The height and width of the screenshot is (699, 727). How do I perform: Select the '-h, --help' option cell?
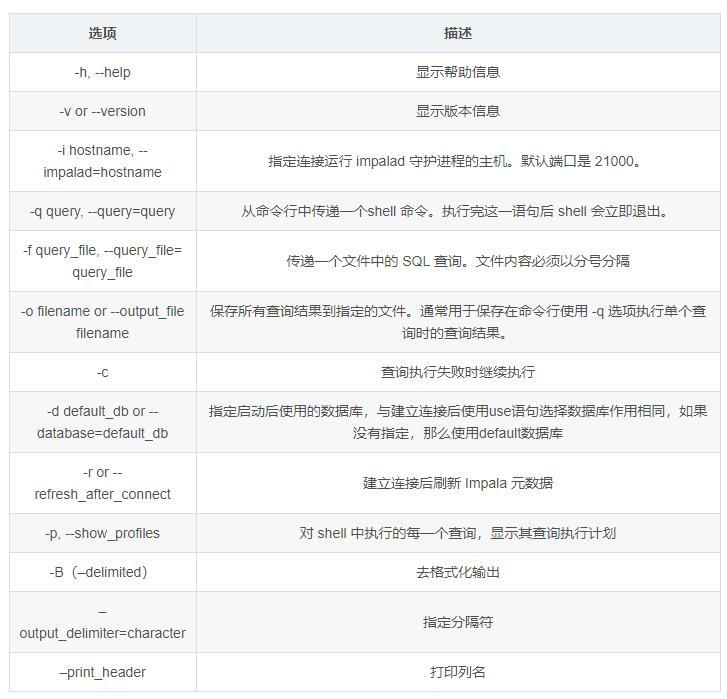pos(102,72)
